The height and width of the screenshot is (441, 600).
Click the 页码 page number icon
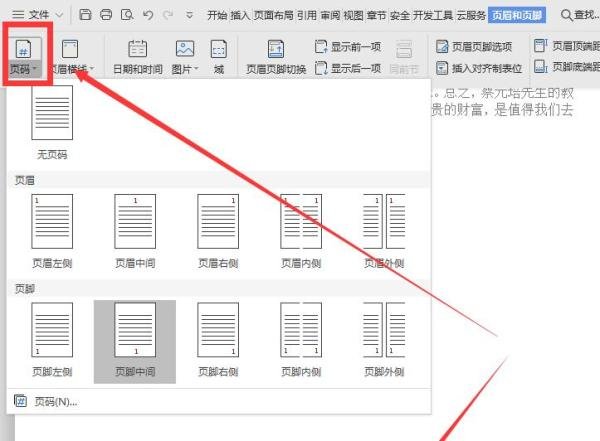[23, 49]
